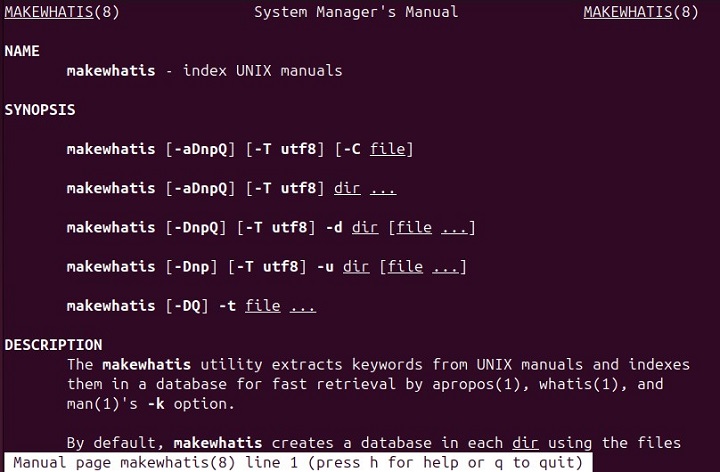Click the top-right MAKEWHATIS(8) header

[641, 12]
